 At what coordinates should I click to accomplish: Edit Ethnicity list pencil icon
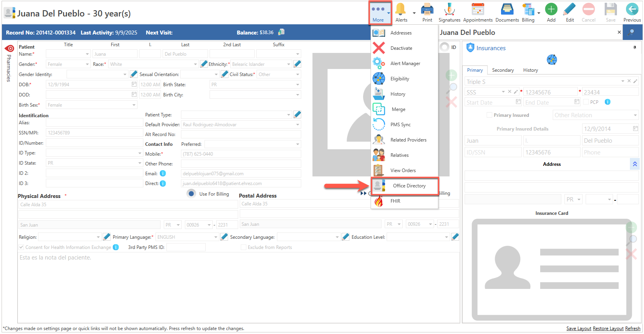(297, 64)
